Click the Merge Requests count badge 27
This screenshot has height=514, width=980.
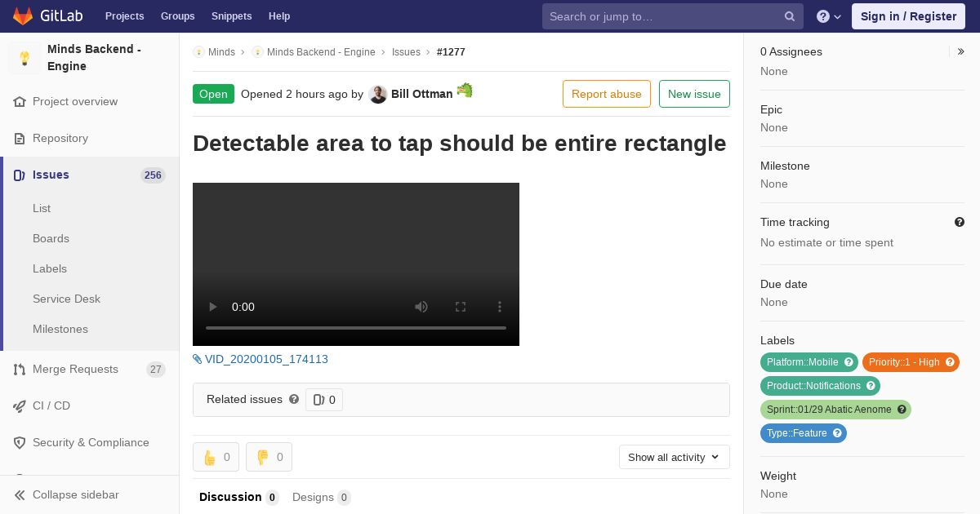(156, 370)
